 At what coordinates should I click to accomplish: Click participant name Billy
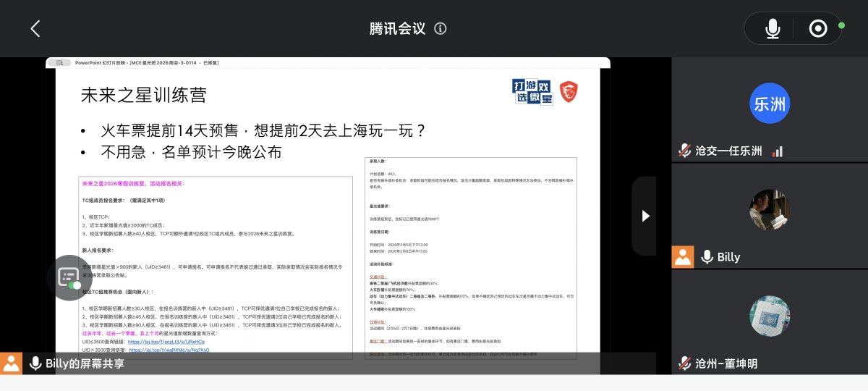click(729, 257)
